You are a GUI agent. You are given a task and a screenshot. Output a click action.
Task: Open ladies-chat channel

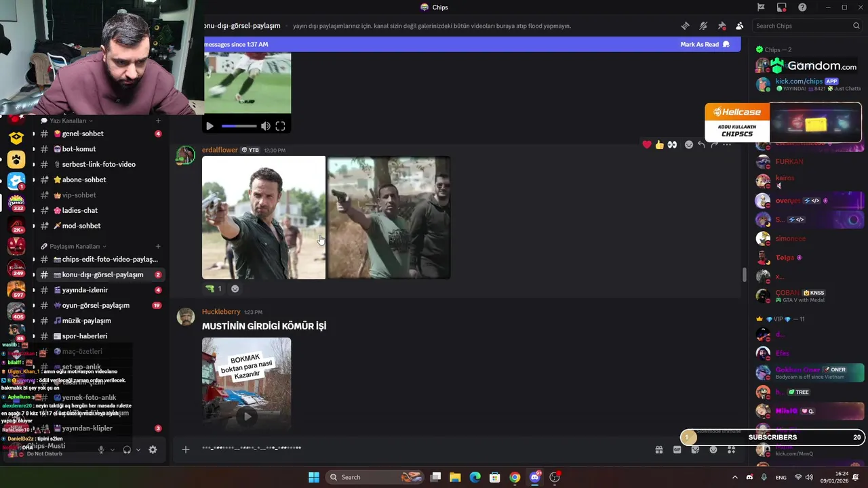pyautogui.click(x=100, y=210)
